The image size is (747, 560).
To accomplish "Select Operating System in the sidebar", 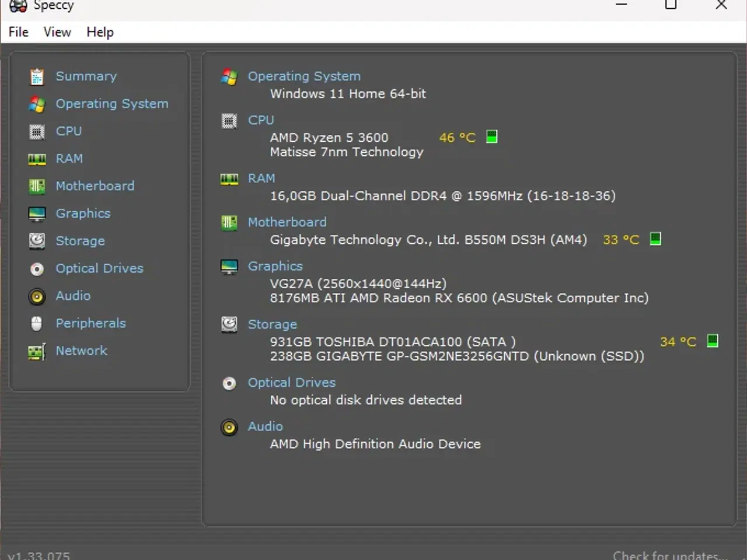I will [111, 104].
